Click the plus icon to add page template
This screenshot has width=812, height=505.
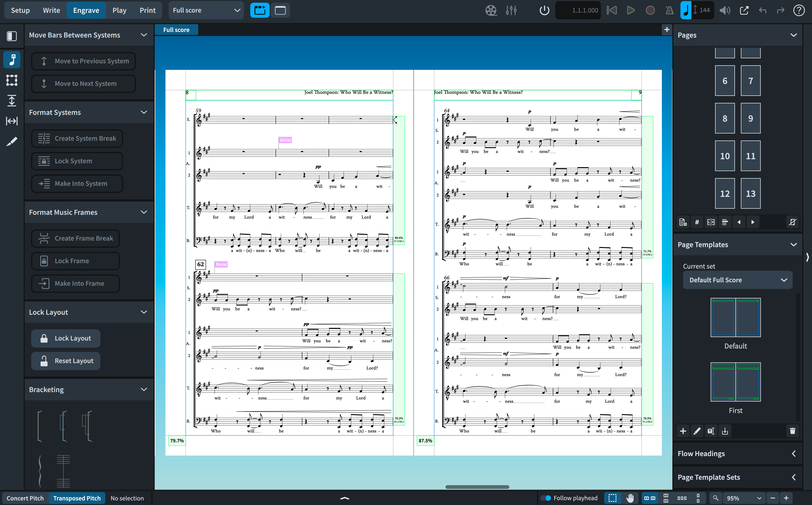[683, 431]
